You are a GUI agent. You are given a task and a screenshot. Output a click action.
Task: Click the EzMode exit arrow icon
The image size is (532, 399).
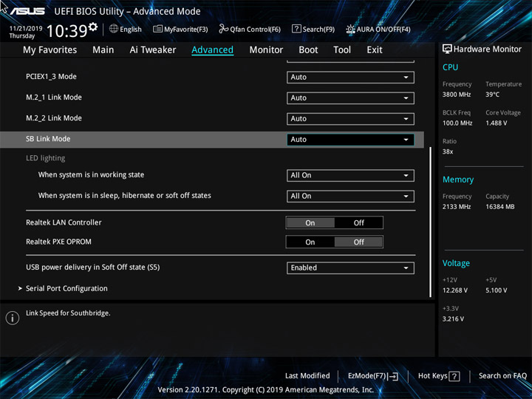click(x=393, y=376)
